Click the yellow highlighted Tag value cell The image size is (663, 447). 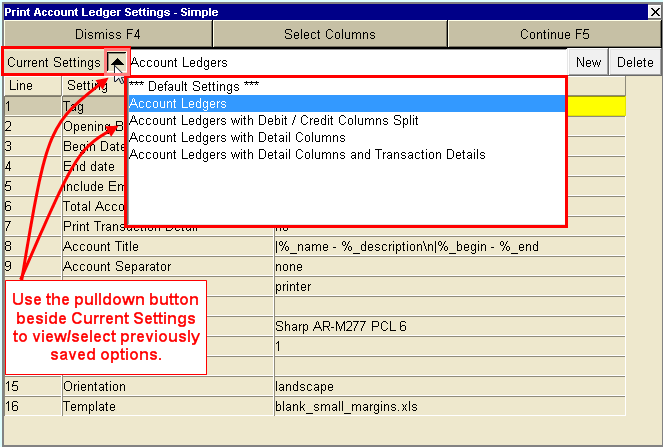(596, 104)
